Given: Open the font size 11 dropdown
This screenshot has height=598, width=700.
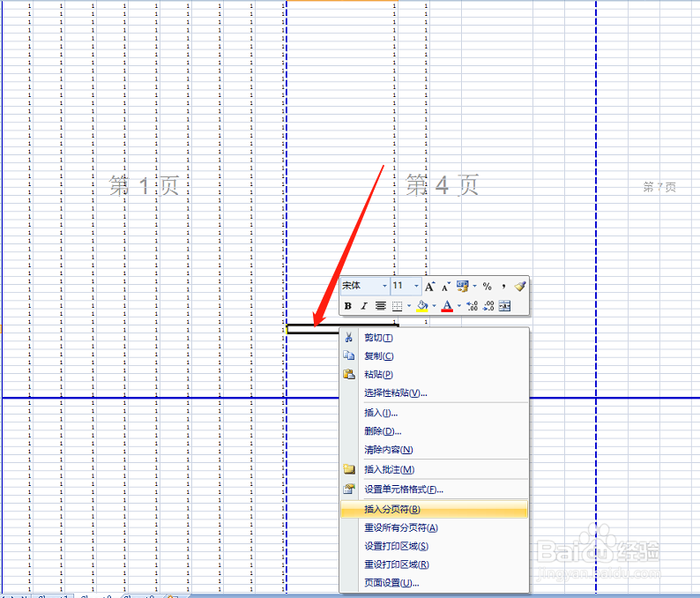Looking at the screenshot, I should (x=416, y=286).
